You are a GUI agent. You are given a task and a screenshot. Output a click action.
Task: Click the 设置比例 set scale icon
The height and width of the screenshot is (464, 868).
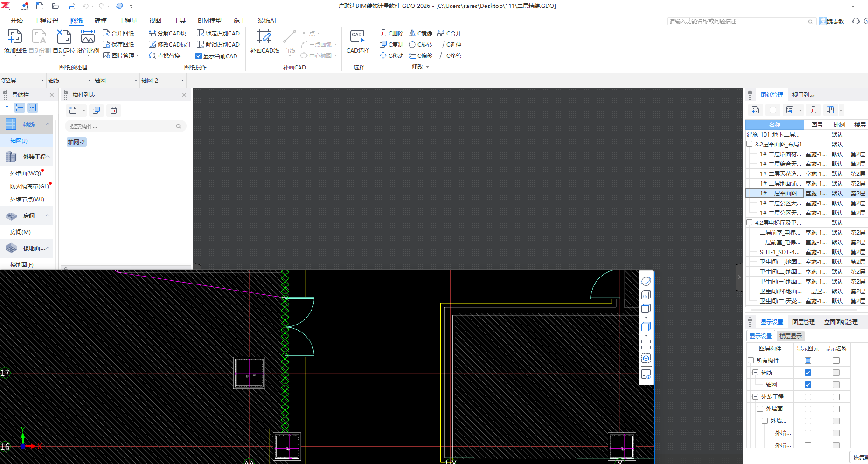click(x=88, y=37)
